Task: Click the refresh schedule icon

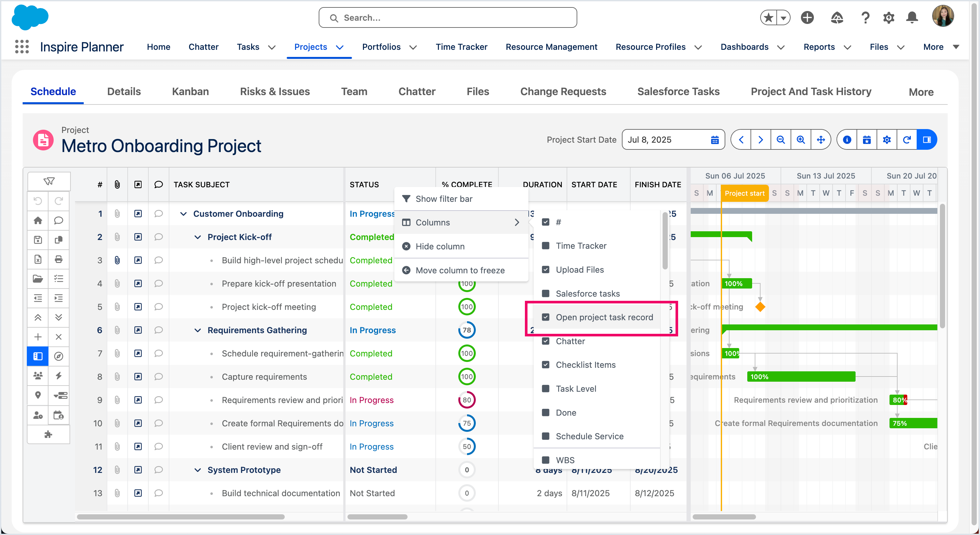Action: tap(907, 140)
